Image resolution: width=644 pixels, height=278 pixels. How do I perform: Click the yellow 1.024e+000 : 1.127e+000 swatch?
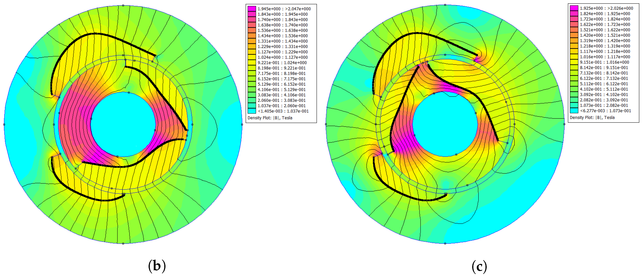[252, 57]
